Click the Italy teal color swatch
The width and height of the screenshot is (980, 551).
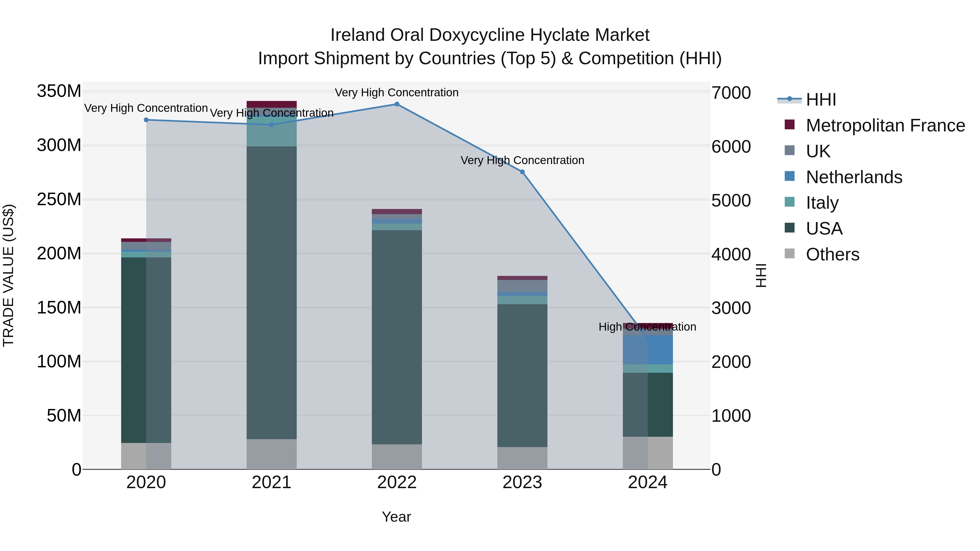tap(789, 202)
